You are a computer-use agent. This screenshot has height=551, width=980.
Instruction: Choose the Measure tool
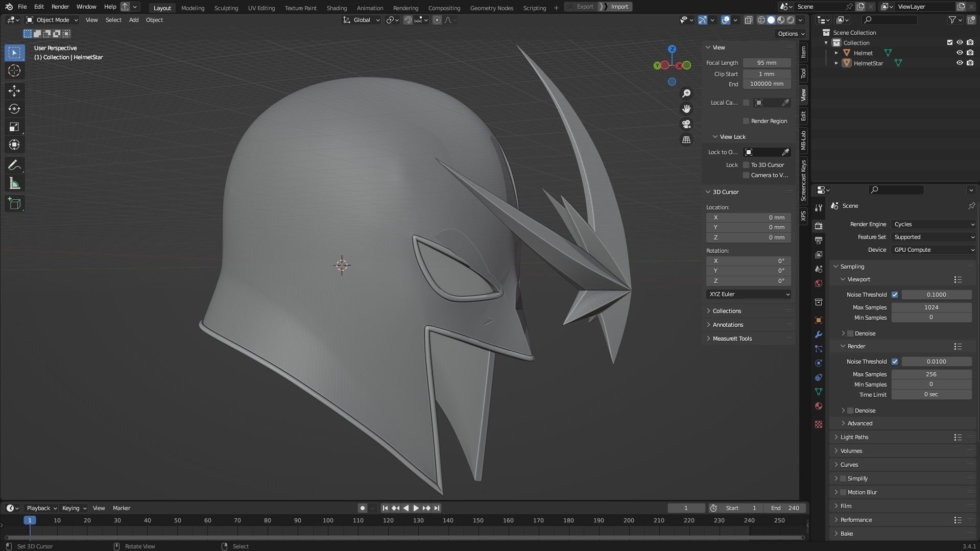click(x=14, y=184)
